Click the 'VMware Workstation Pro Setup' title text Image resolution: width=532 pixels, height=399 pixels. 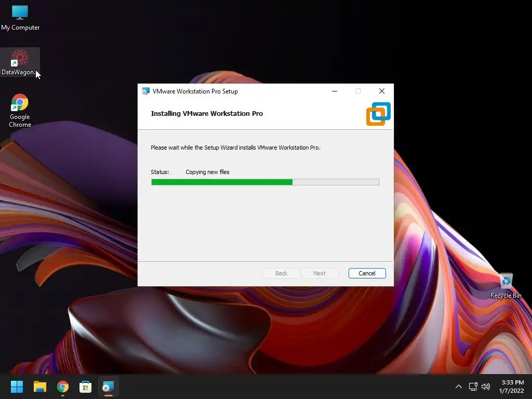point(195,91)
